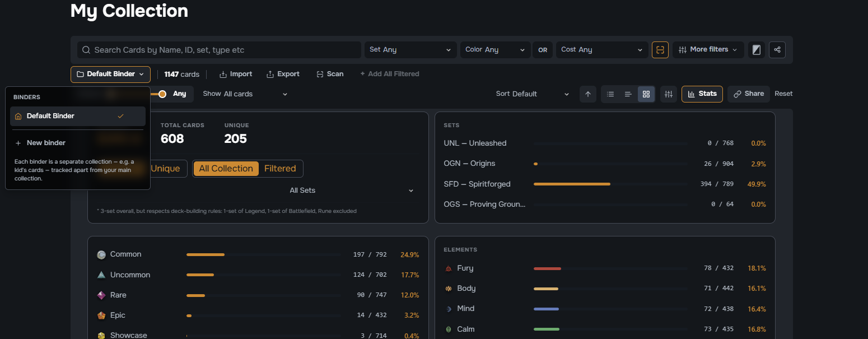
Task: Select the Filtered option
Action: (x=280, y=169)
